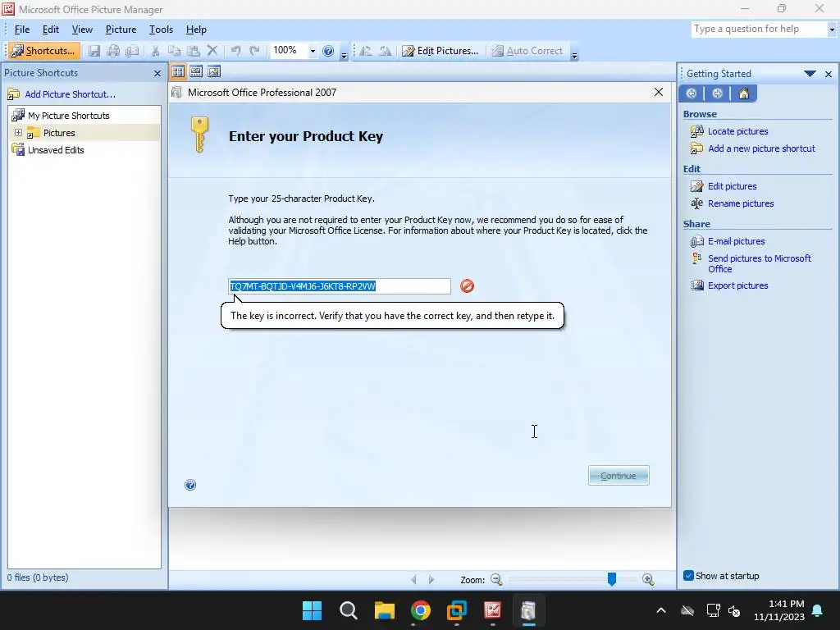This screenshot has width=840, height=630.
Task: Click the product key input field
Action: pyautogui.click(x=340, y=286)
